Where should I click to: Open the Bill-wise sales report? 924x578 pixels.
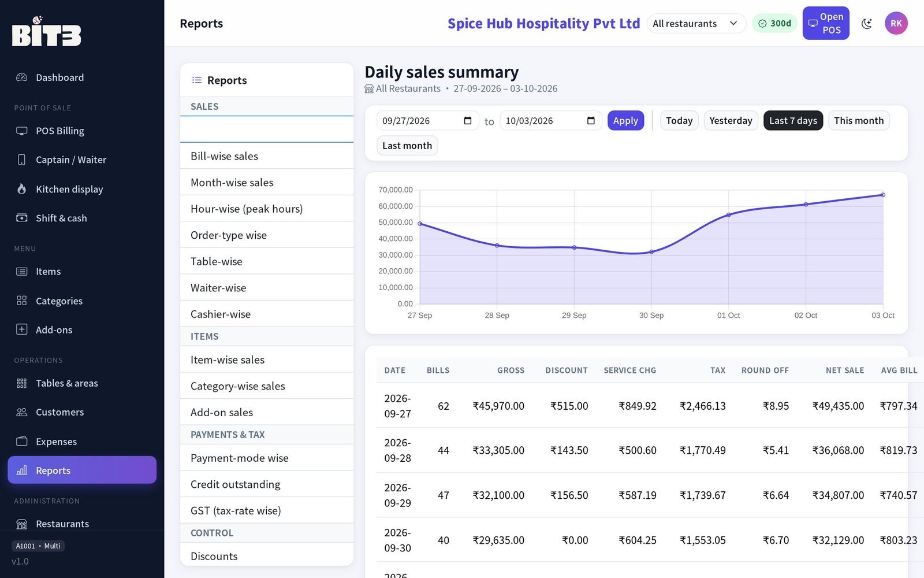(x=267, y=156)
